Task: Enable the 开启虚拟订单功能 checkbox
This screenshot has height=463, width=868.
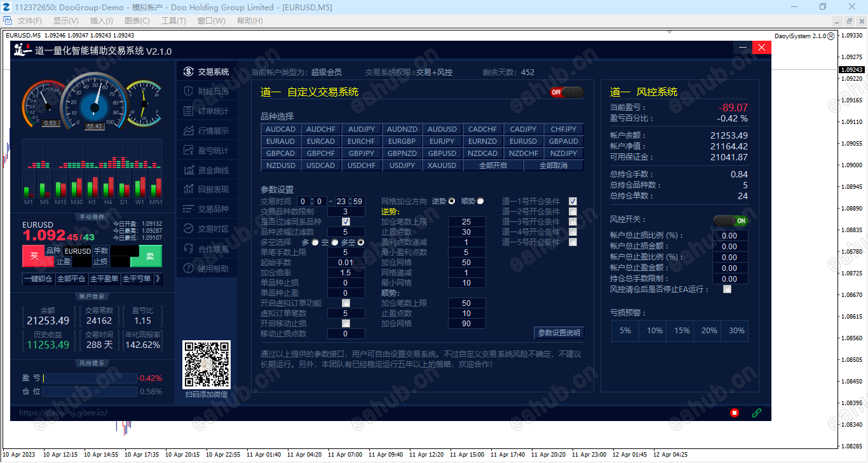Action: coord(346,303)
